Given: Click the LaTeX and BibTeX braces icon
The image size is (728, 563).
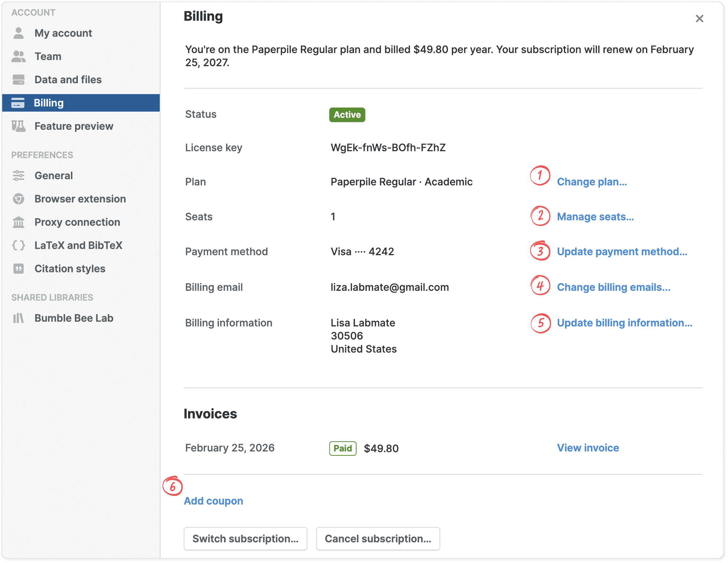Looking at the screenshot, I should [x=18, y=245].
